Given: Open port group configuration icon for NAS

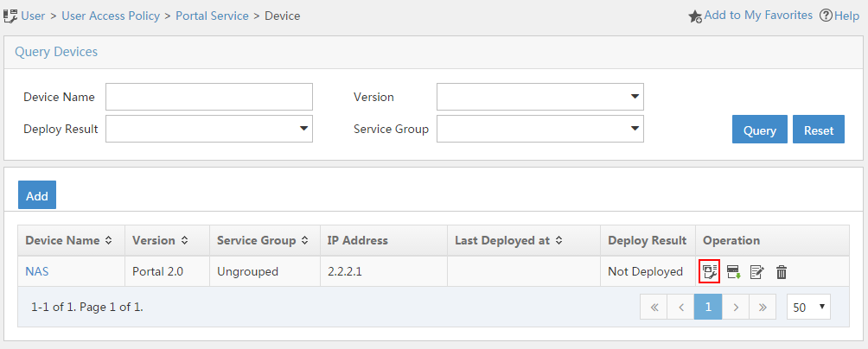Looking at the screenshot, I should pos(709,271).
